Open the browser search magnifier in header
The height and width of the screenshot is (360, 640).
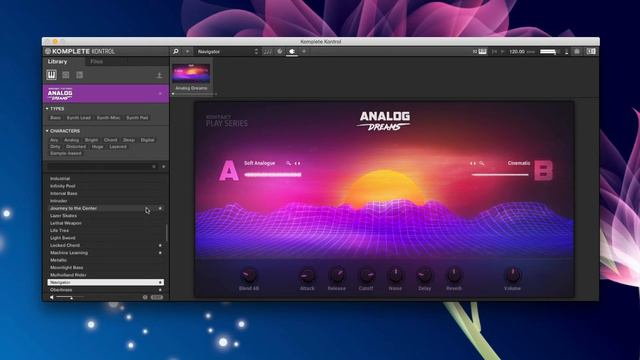pyautogui.click(x=176, y=51)
